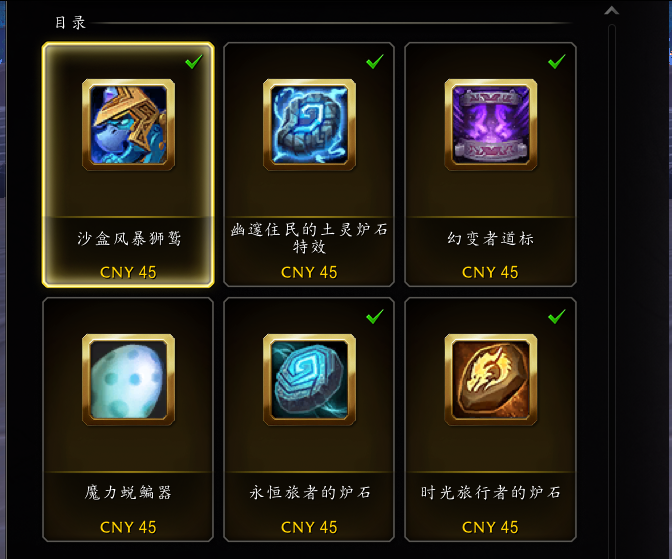
Task: Click the catalog scrollbar track
Action: pyautogui.click(x=612, y=292)
